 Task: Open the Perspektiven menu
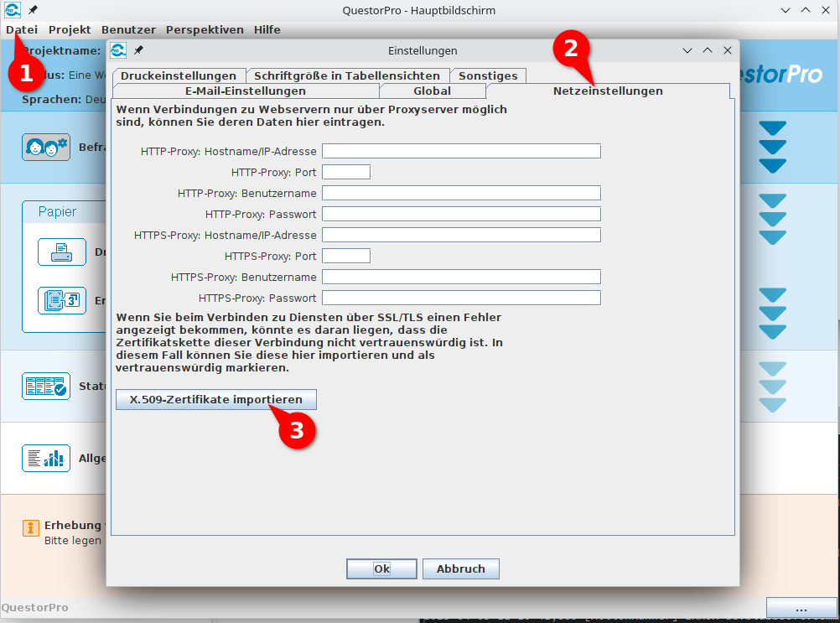point(205,29)
